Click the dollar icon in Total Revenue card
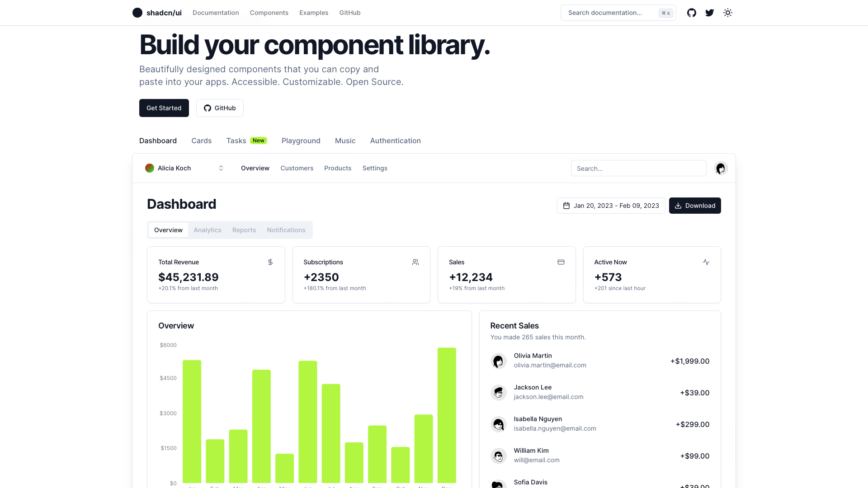 [270, 262]
